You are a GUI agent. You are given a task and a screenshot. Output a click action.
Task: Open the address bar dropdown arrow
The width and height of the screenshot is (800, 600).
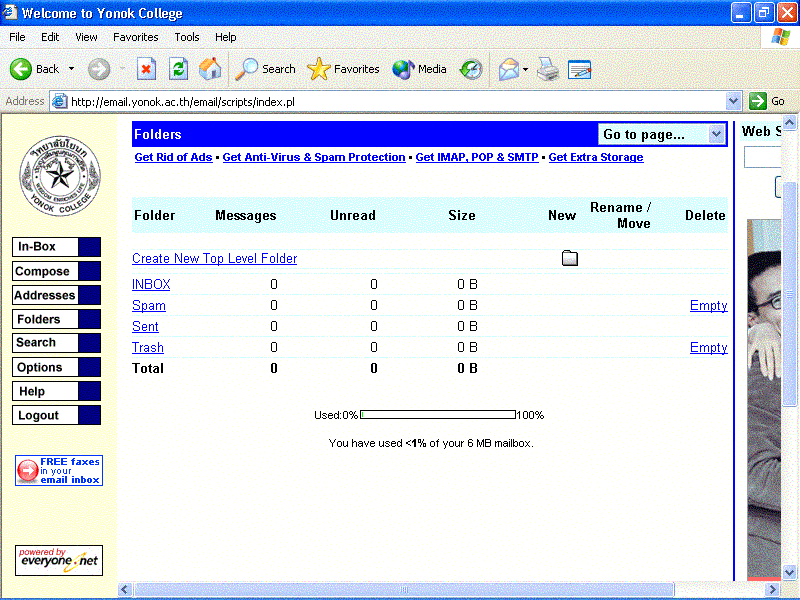[733, 101]
